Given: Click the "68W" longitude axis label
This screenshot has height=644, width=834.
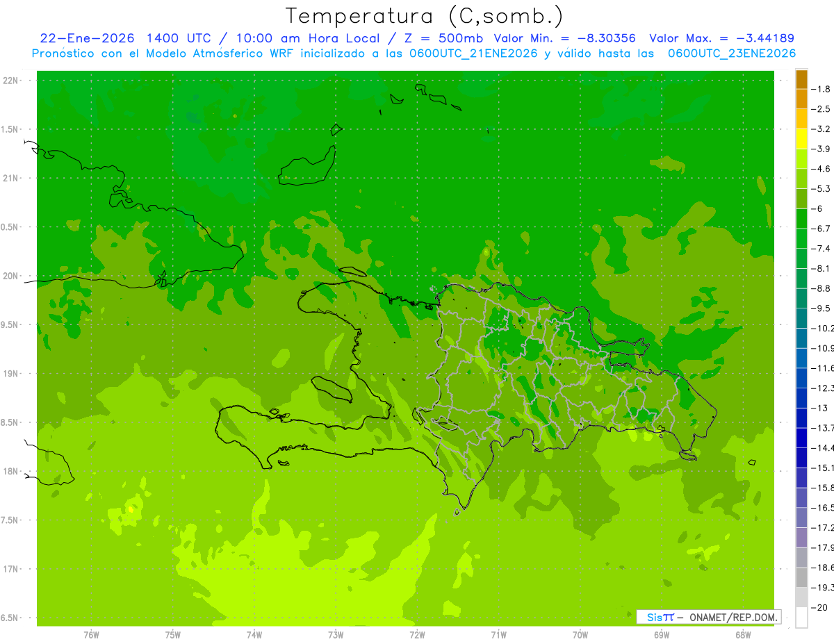Looking at the screenshot, I should (x=743, y=635).
